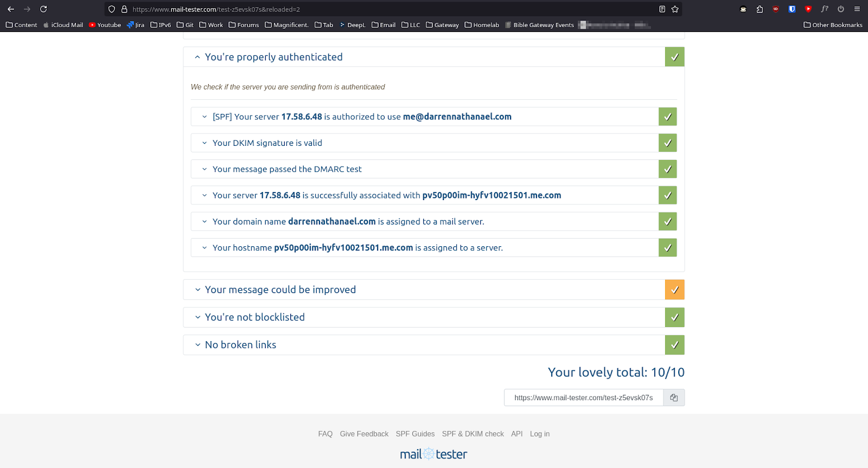Viewport: 868px width, 468px height.
Task: Click the mail-tester result URL field
Action: coord(583,398)
